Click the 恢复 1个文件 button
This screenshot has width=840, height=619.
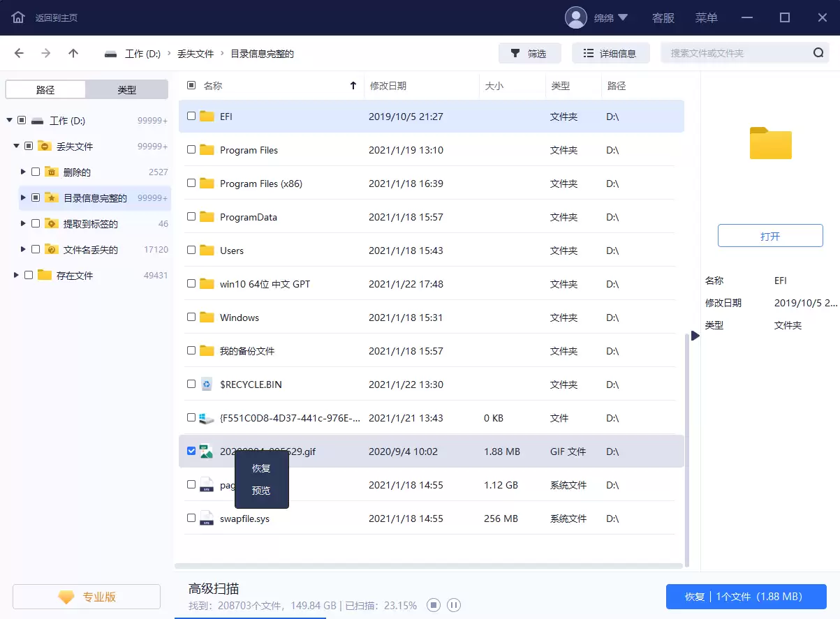[745, 596]
